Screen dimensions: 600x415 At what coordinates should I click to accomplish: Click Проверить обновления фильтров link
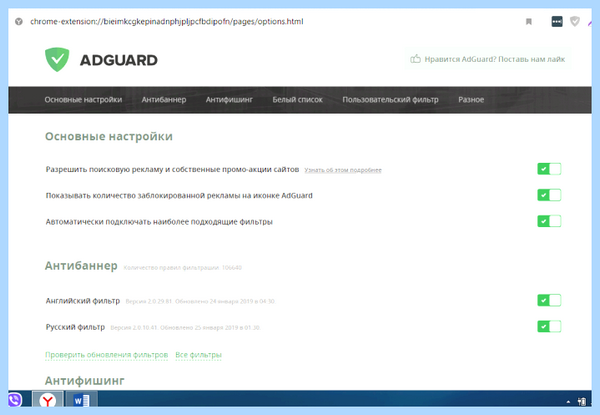coord(106,355)
